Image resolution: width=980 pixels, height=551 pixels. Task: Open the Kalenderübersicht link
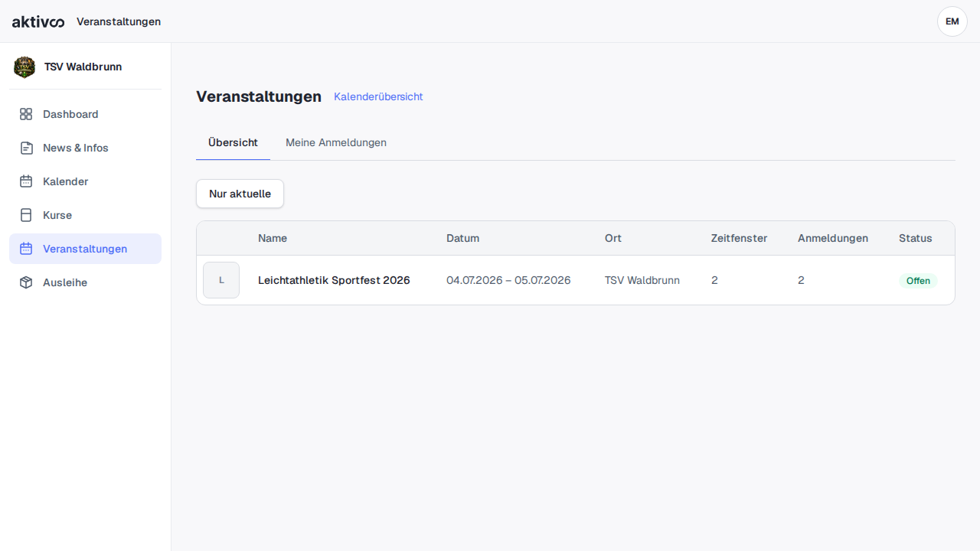pos(378,96)
